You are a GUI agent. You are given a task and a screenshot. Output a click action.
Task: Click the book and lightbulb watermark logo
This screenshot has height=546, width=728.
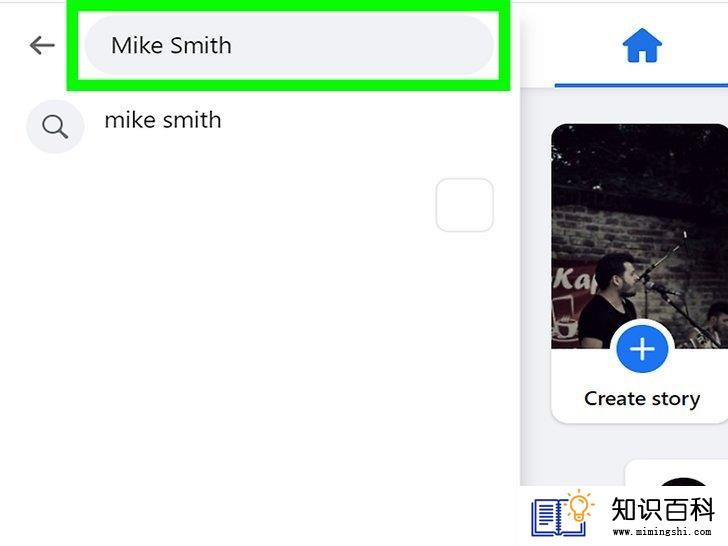pyautogui.click(x=562, y=513)
